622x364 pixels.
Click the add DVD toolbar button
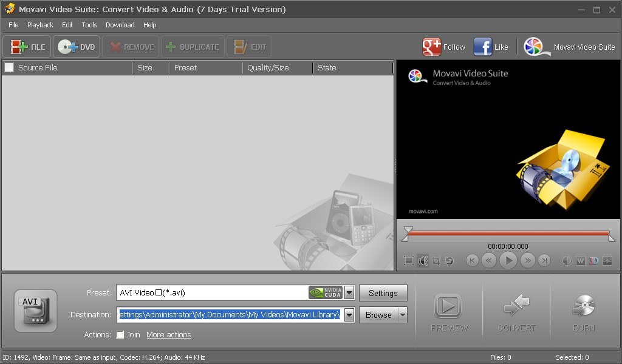(77, 47)
